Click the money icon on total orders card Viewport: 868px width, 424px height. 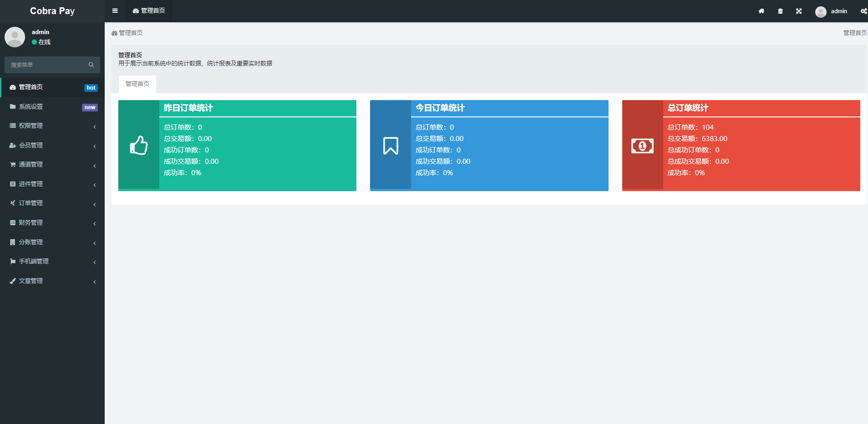642,146
